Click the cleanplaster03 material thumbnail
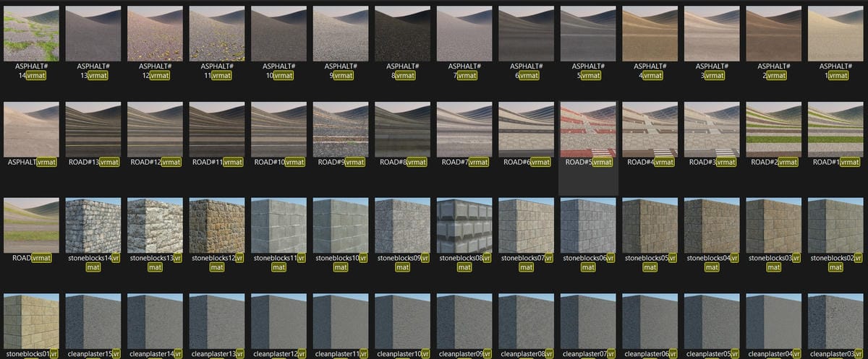 click(x=835, y=321)
